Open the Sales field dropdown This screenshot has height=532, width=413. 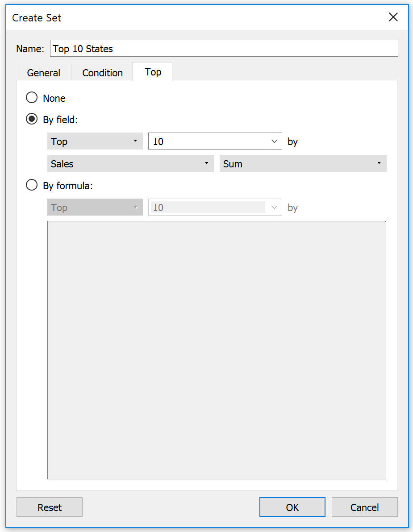click(x=131, y=163)
